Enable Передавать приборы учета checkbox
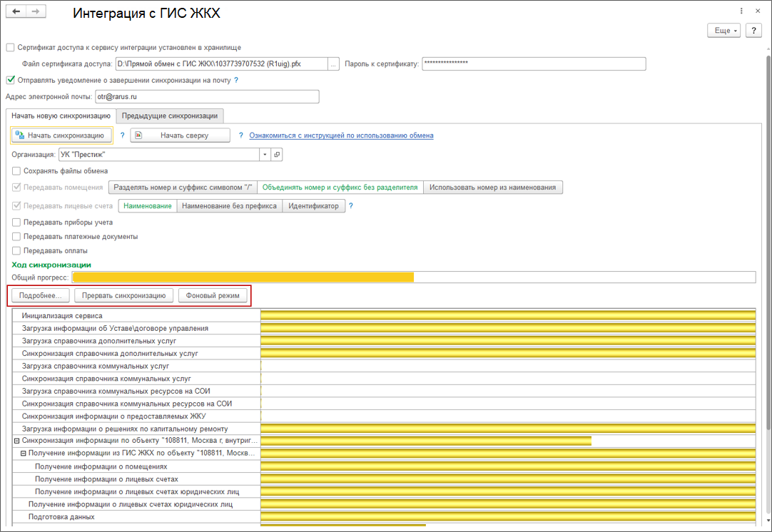 [x=16, y=222]
